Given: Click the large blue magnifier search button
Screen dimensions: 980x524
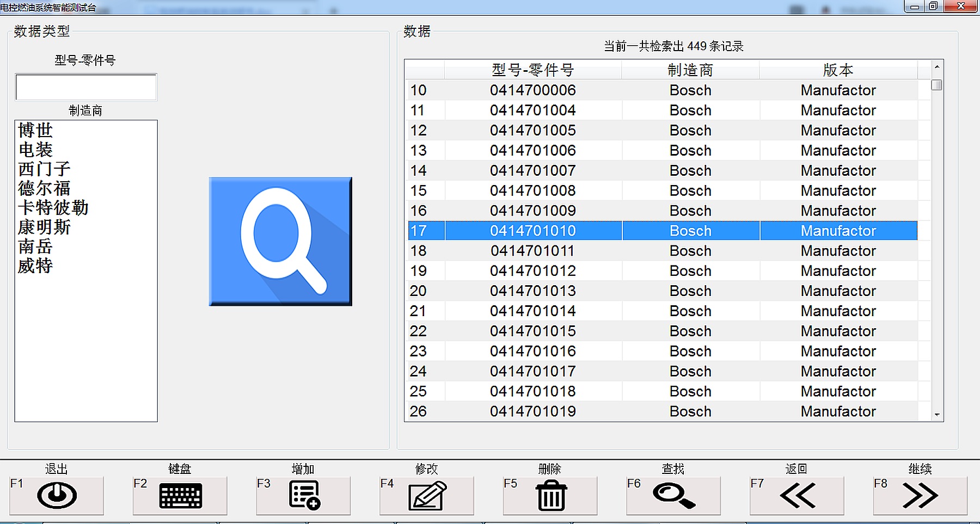Looking at the screenshot, I should (280, 241).
